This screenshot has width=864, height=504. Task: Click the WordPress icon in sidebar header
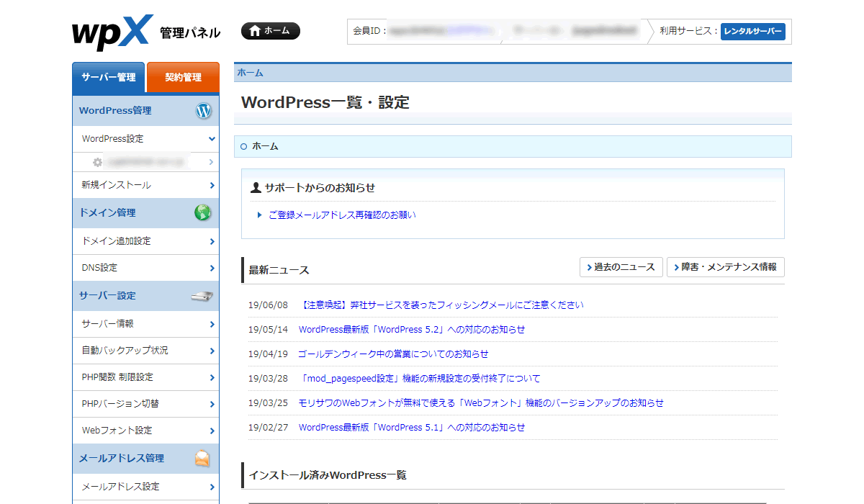pyautogui.click(x=204, y=111)
